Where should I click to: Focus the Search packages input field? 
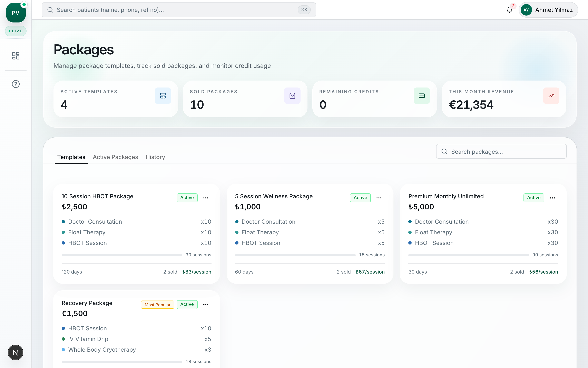click(x=501, y=151)
